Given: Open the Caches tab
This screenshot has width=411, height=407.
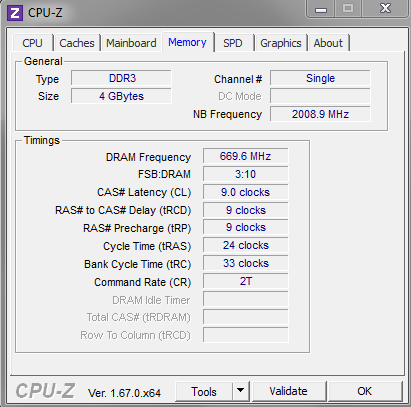Looking at the screenshot, I should click(x=77, y=43).
